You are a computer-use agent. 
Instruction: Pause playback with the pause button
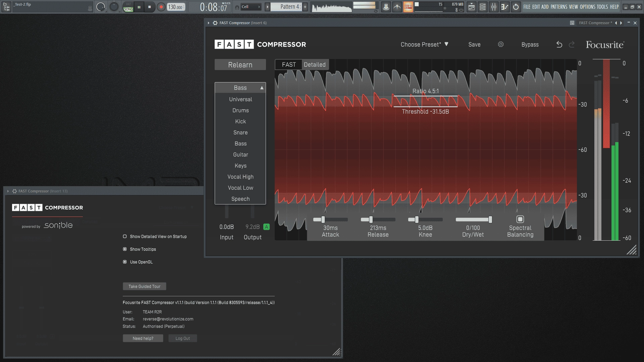pyautogui.click(x=139, y=7)
